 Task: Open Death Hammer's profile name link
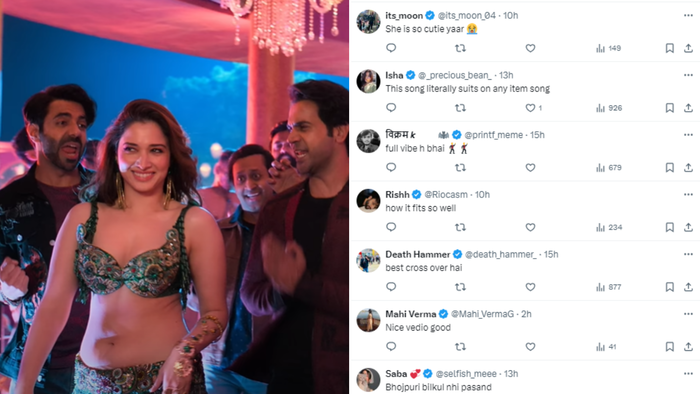(417, 254)
